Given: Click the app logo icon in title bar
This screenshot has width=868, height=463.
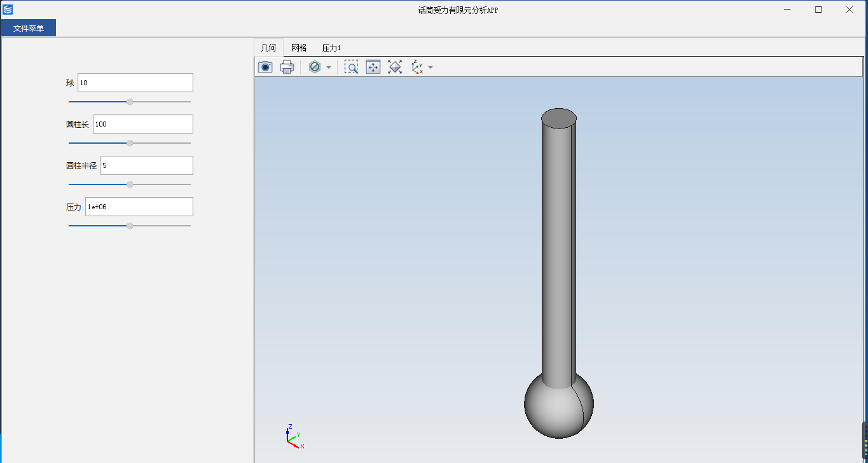Looking at the screenshot, I should pyautogui.click(x=8, y=10).
